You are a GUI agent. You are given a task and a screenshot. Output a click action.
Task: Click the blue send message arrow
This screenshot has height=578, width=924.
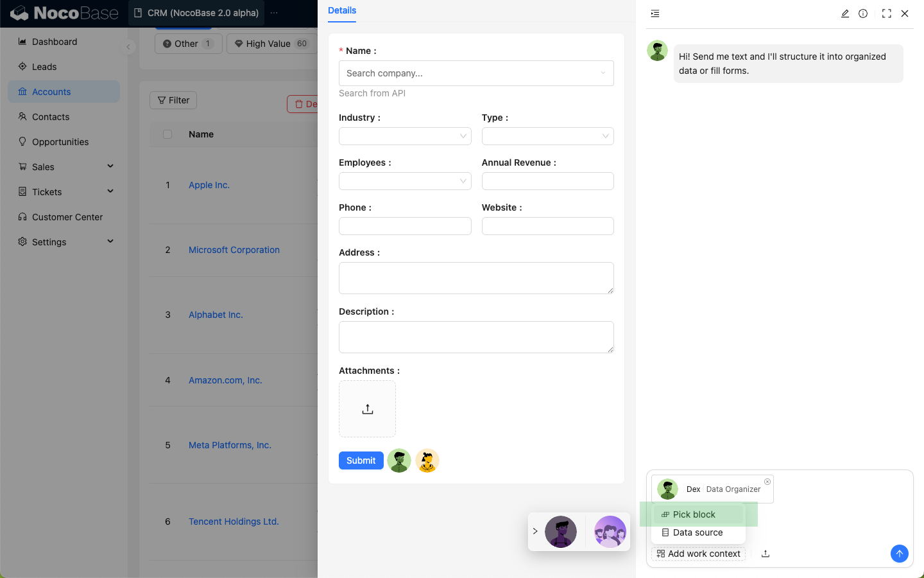899,554
